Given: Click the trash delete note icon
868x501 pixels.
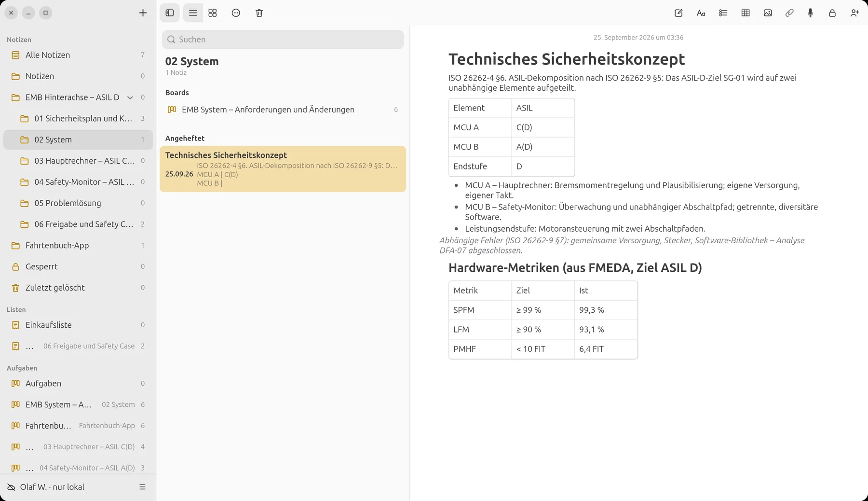Looking at the screenshot, I should (259, 13).
